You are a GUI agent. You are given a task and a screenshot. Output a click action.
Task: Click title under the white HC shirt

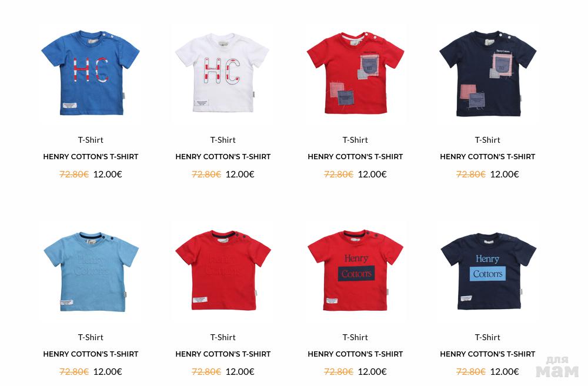click(223, 157)
